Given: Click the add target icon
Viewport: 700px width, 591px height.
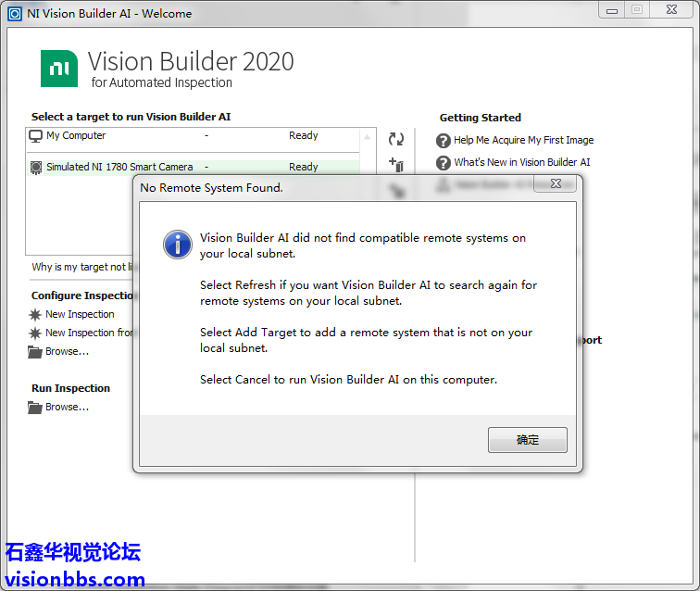Looking at the screenshot, I should tap(396, 166).
